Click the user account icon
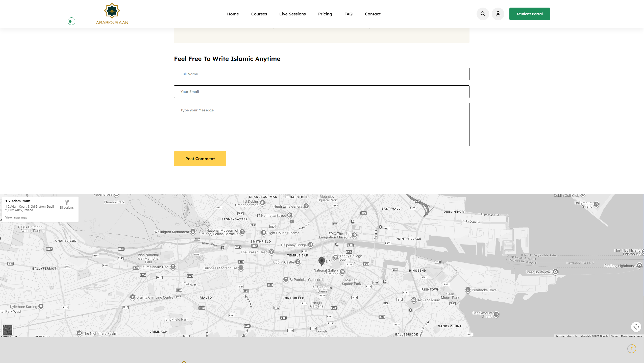Image resolution: width=644 pixels, height=363 pixels. 498,14
